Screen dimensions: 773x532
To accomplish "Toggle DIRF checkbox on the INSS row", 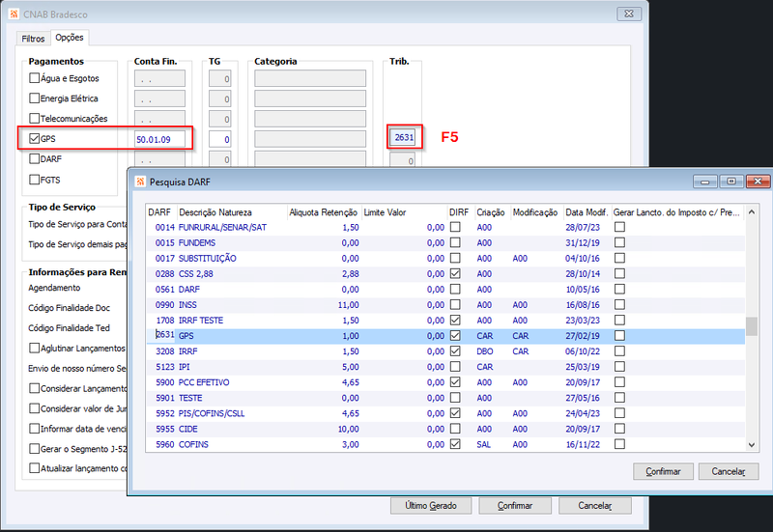I will pos(455,304).
